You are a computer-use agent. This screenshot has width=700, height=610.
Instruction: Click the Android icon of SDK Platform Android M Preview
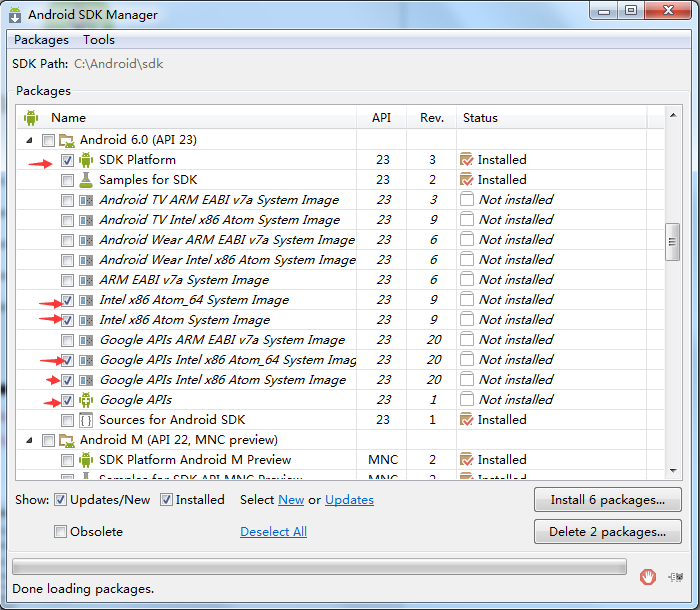pos(86,460)
